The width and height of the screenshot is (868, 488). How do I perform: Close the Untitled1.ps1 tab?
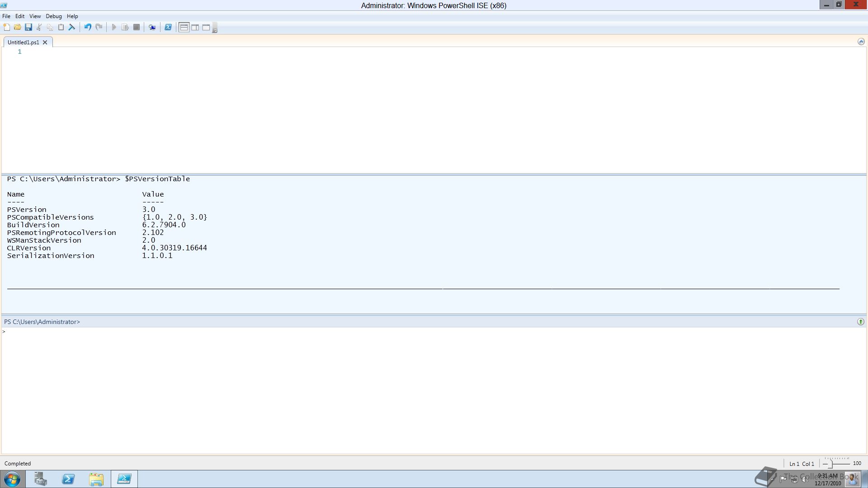pyautogui.click(x=45, y=42)
